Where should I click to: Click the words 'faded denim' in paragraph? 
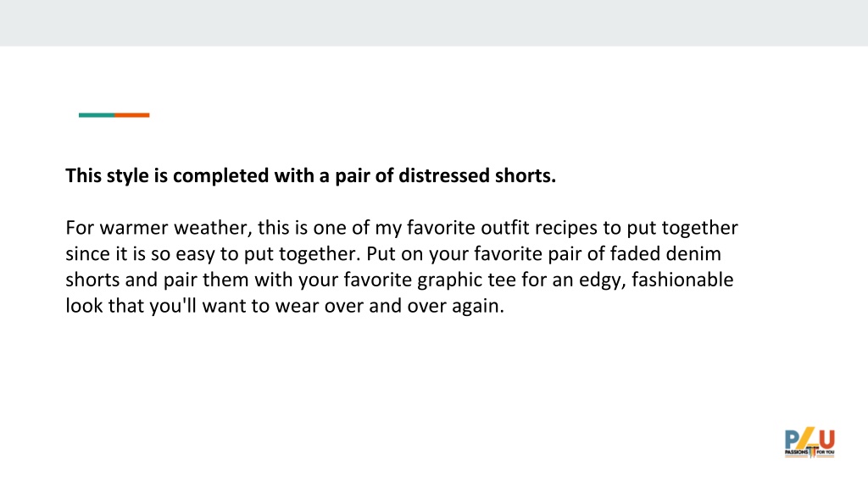pyautogui.click(x=665, y=254)
